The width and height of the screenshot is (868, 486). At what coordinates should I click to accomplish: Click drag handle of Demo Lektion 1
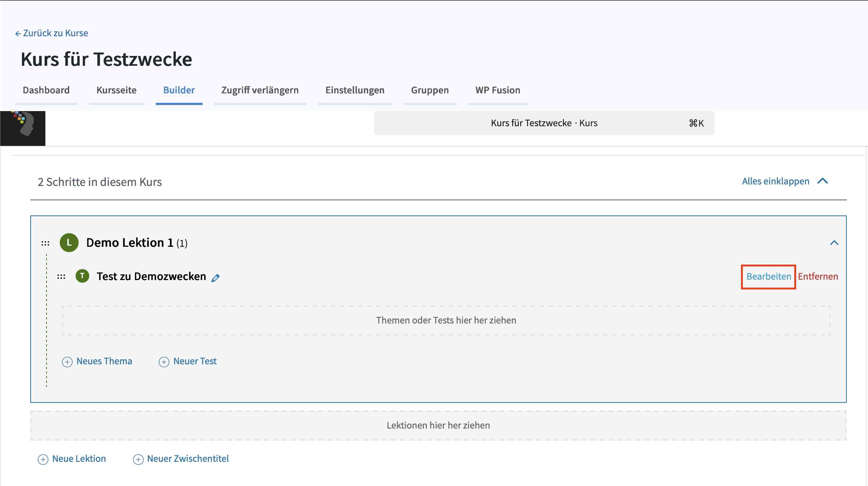click(45, 243)
